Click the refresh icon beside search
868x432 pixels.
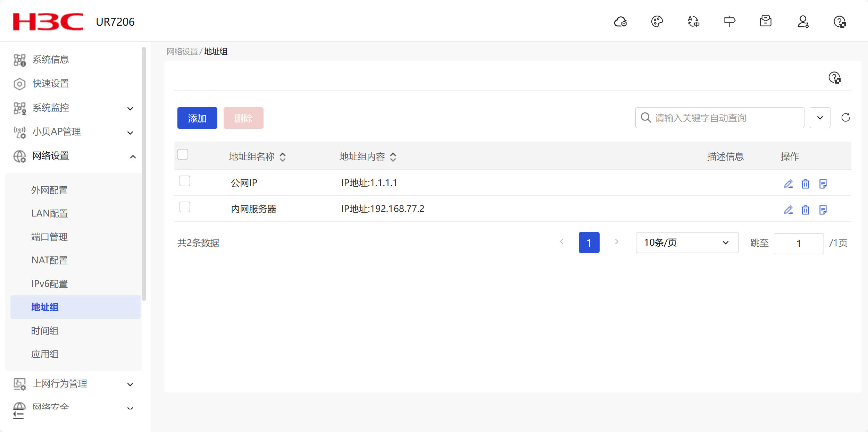[845, 118]
